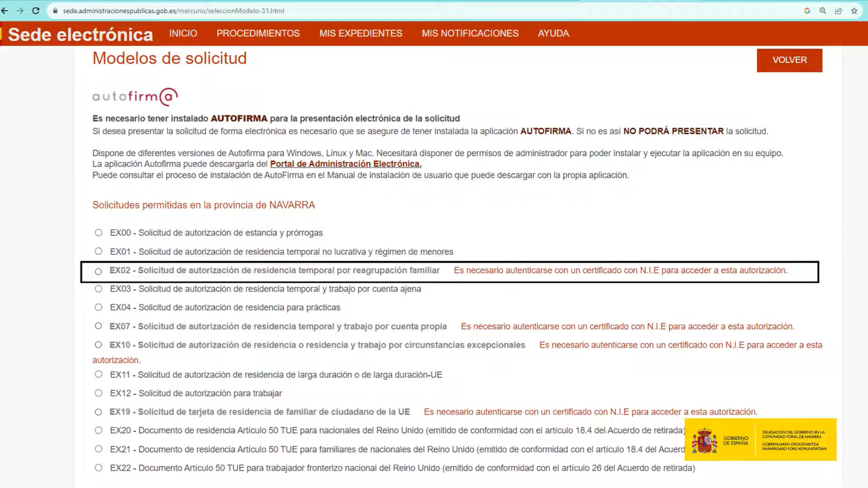Click the browser forward arrow
The image size is (868, 488).
(x=20, y=10)
